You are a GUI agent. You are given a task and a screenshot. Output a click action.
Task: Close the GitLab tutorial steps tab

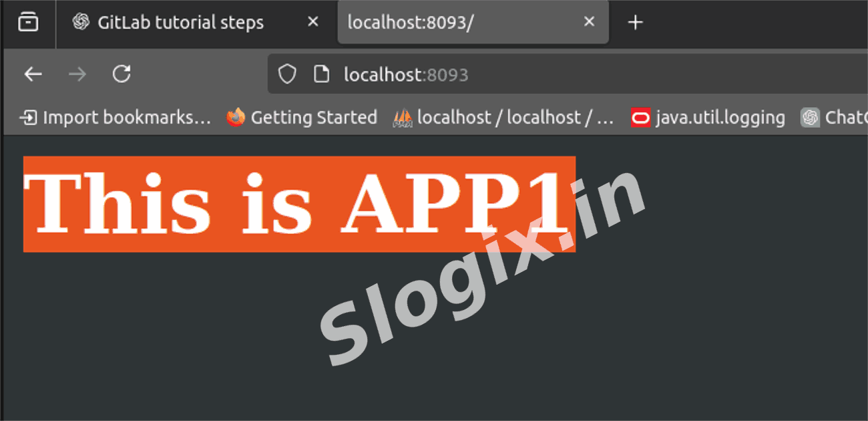[312, 22]
